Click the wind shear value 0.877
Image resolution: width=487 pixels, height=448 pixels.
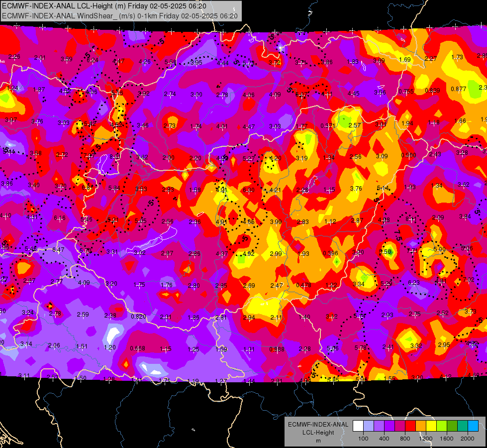point(459,89)
